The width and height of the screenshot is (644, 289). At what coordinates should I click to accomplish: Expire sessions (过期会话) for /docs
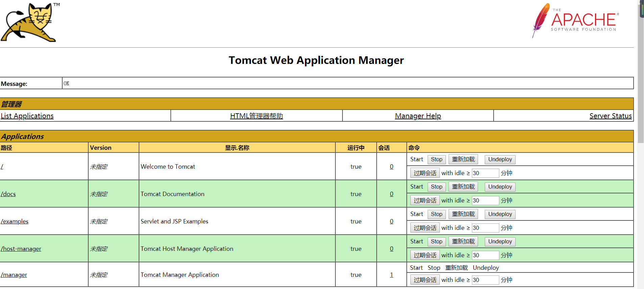coord(425,200)
